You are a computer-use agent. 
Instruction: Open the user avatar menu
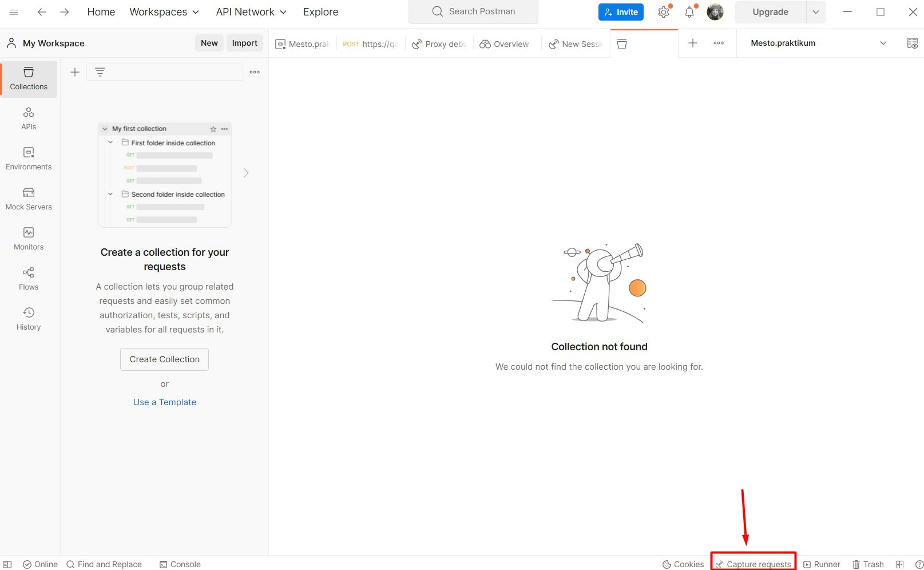pos(715,12)
